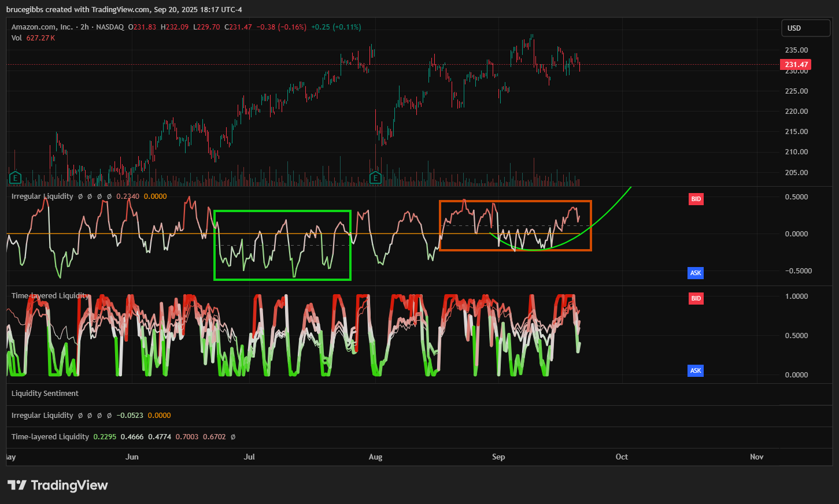The width and height of the screenshot is (839, 504).
Task: Click the 215.00 price axis label
Action: pyautogui.click(x=796, y=131)
